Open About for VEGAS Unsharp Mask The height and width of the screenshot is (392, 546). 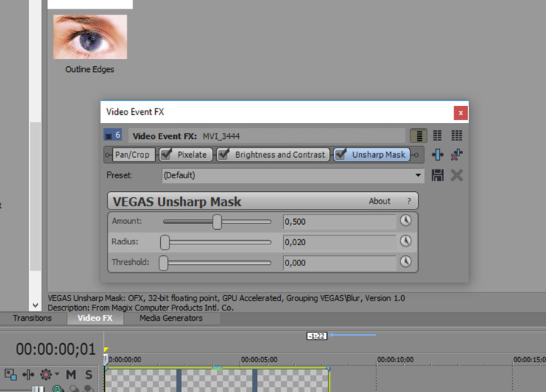[x=379, y=201]
